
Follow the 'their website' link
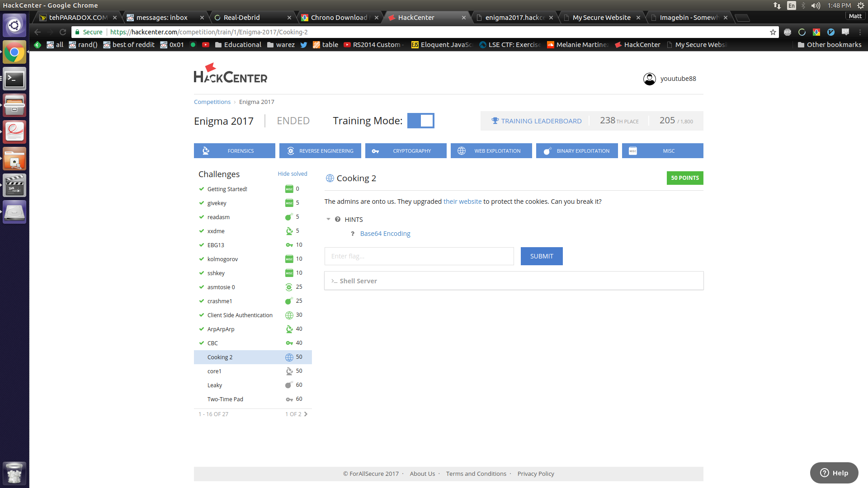click(462, 202)
